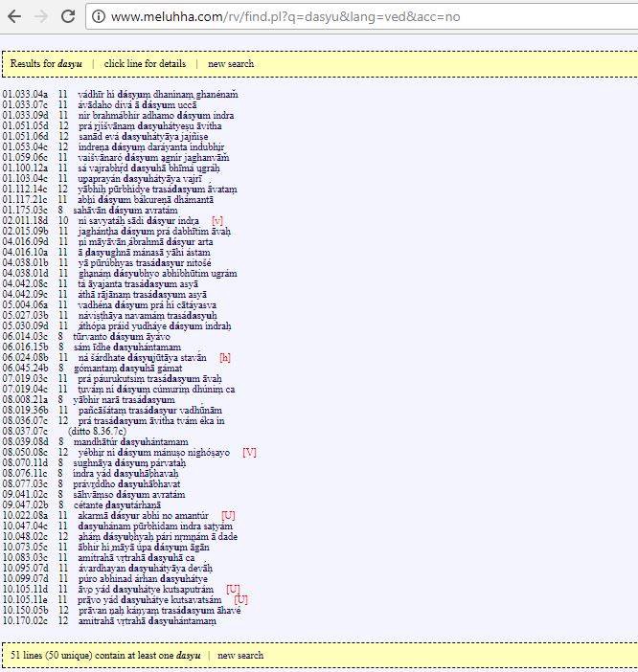The image size is (638, 672).
Task: Click the red [U] marker on 10.022.08a
Action: [228, 515]
